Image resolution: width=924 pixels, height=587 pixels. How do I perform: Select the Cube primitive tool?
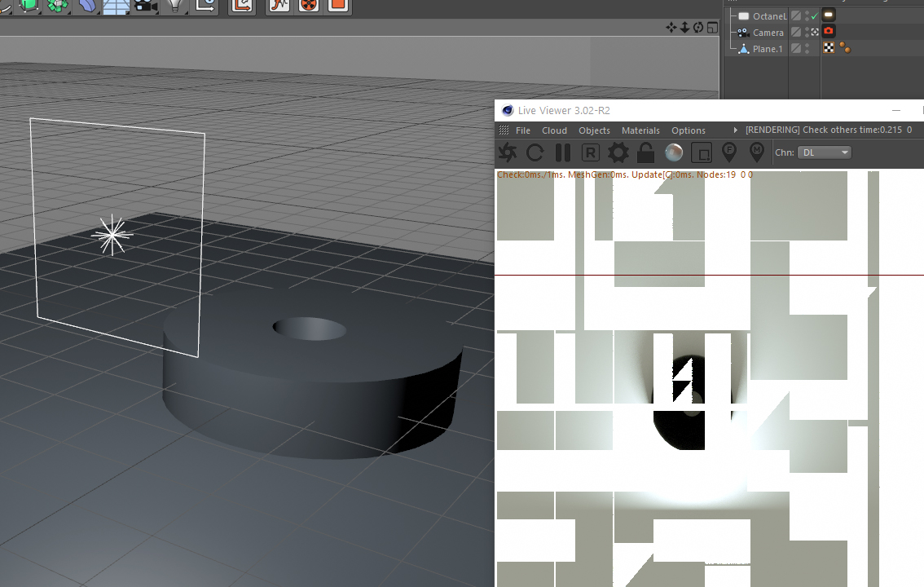tap(29, 6)
